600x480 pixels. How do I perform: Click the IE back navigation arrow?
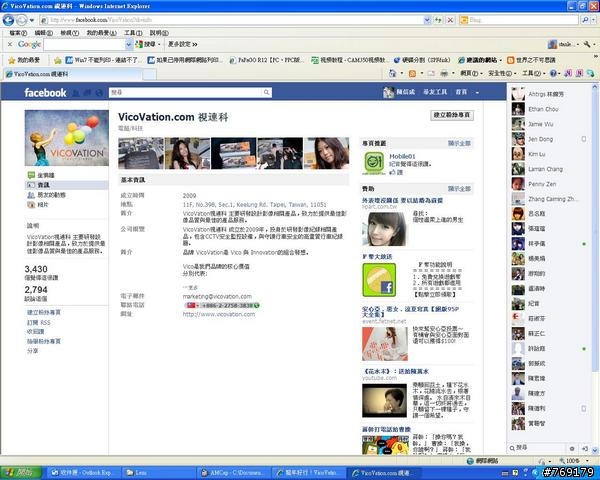click(8, 20)
